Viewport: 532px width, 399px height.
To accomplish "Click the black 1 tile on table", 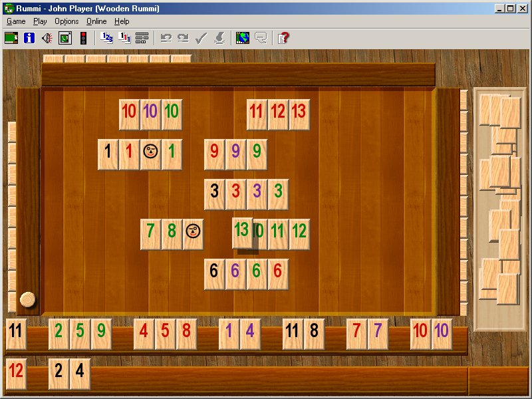I will pyautogui.click(x=108, y=154).
